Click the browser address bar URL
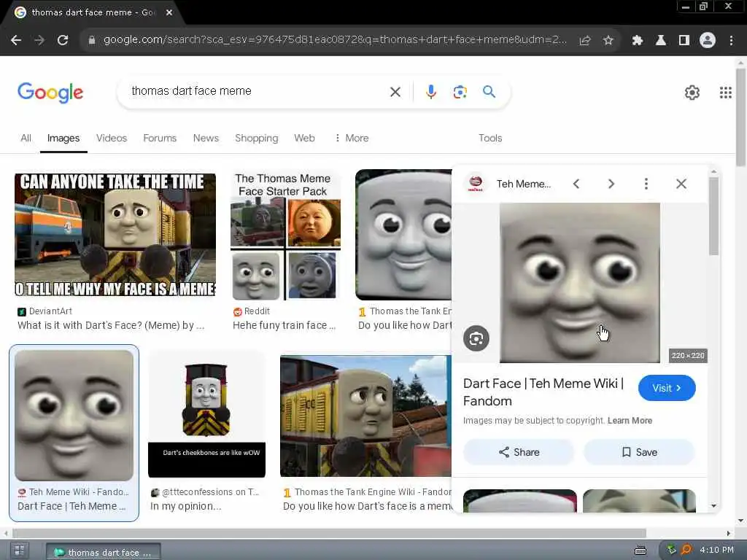 pos(335,40)
